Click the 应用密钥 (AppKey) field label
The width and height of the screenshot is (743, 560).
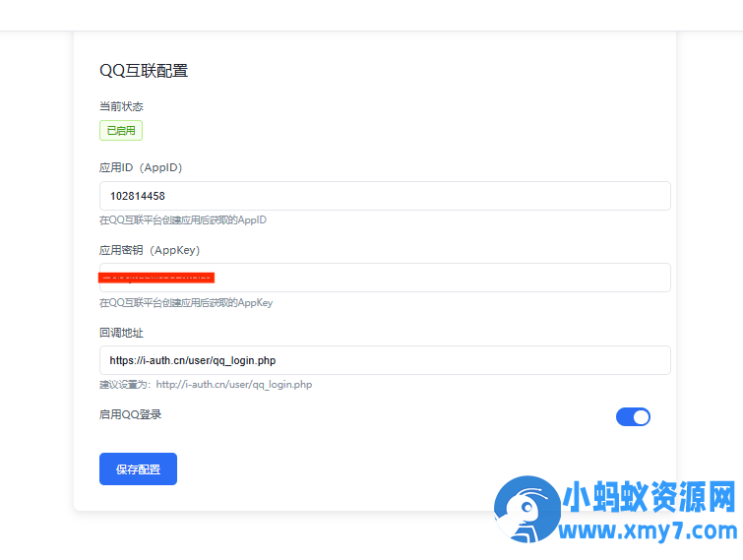point(150,250)
